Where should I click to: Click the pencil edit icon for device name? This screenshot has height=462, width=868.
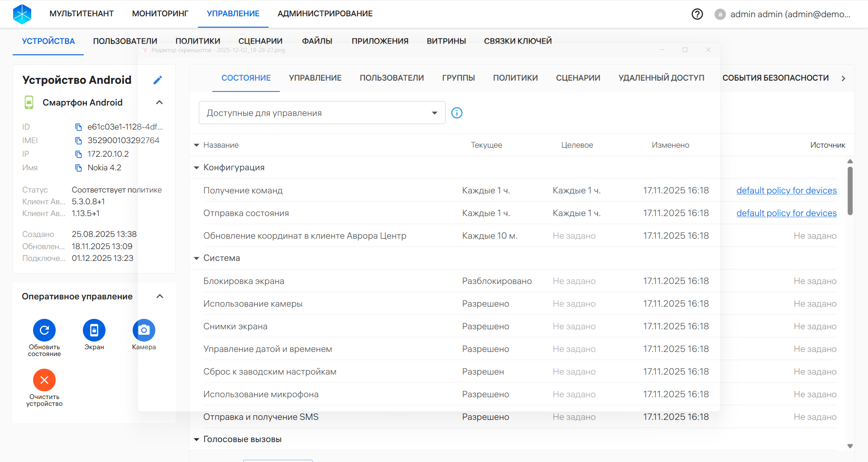158,80
